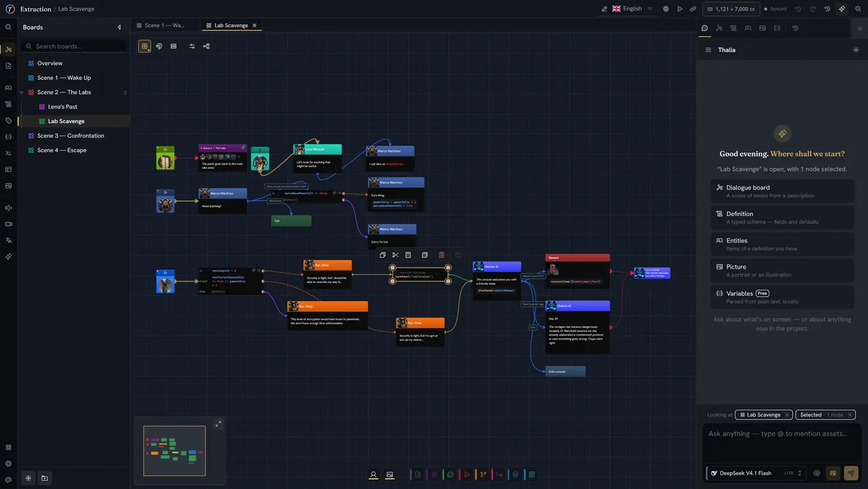Open the credits balance 1,121 + 7,000 cr.
The width and height of the screenshot is (868, 489).
[x=731, y=9]
